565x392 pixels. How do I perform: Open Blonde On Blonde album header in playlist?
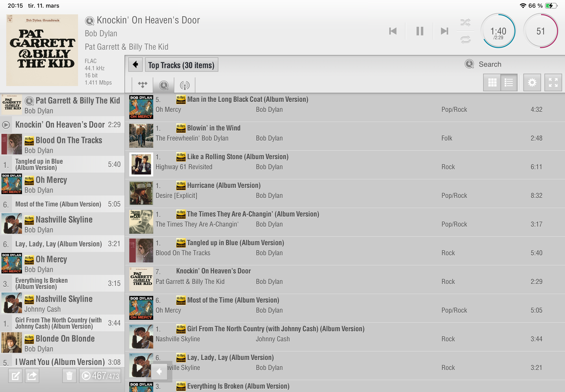[62, 343]
